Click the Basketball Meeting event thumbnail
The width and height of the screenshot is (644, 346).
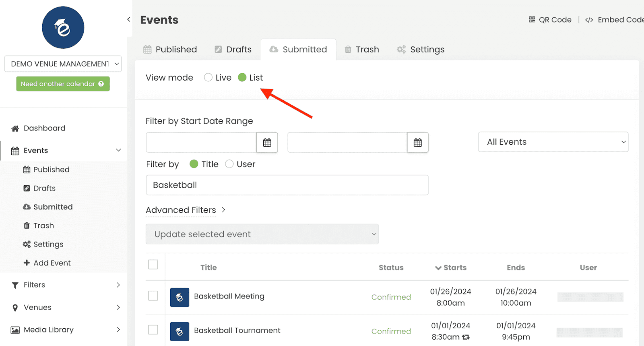(x=180, y=297)
